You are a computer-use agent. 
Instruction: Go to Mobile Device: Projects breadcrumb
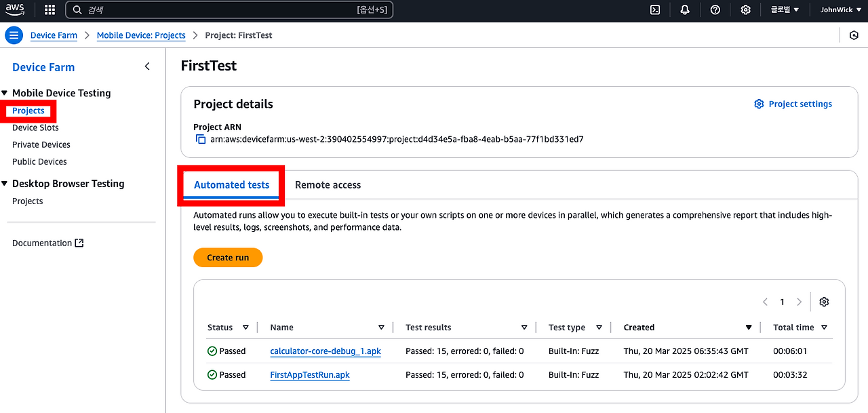(141, 35)
